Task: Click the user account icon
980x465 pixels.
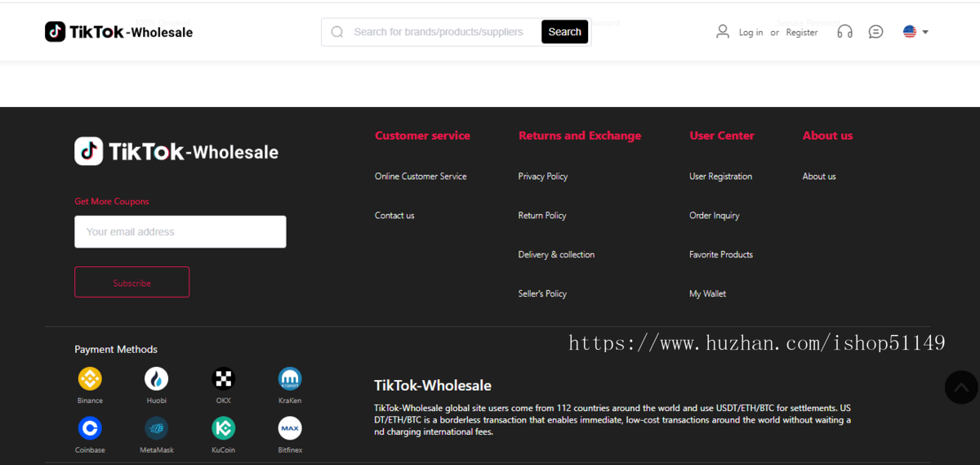Action: [723, 32]
